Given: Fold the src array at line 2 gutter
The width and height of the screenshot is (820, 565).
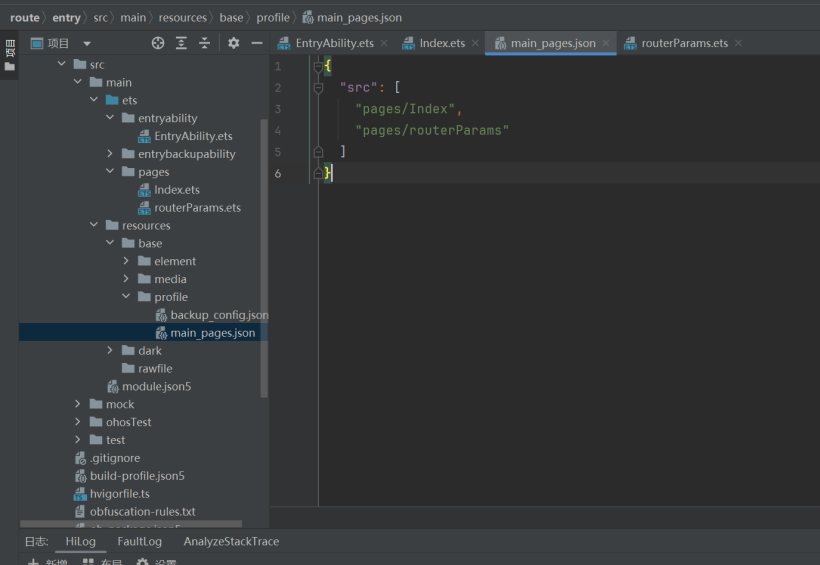Looking at the screenshot, I should (x=318, y=88).
